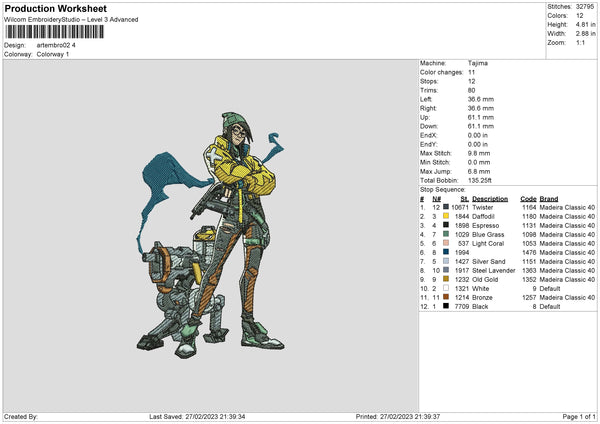This screenshot has width=600, height=424.
Task: Click the Trims value 80
Action: point(471,90)
